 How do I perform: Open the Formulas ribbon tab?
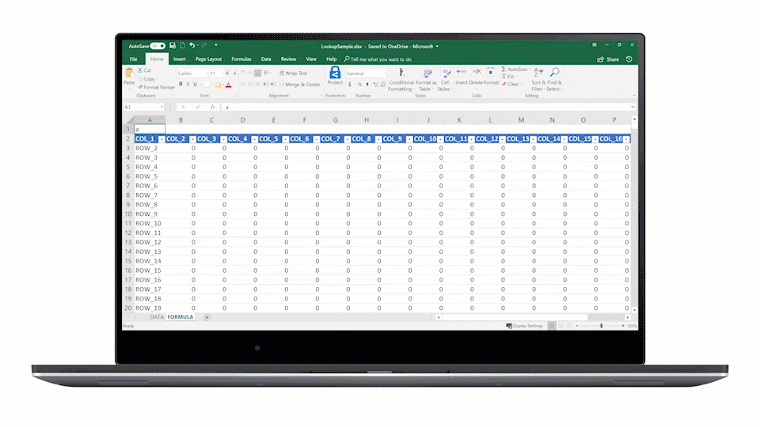241,59
